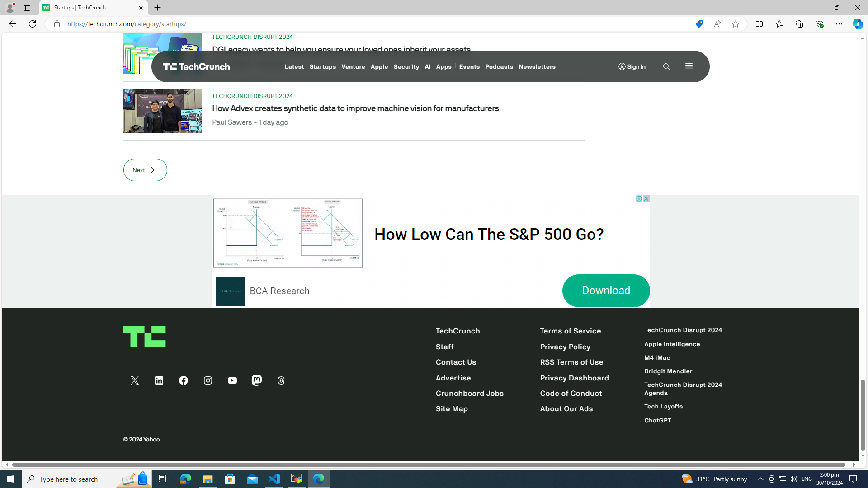Open tab actions menu button
The height and width of the screenshot is (488, 868).
[x=27, y=8]
